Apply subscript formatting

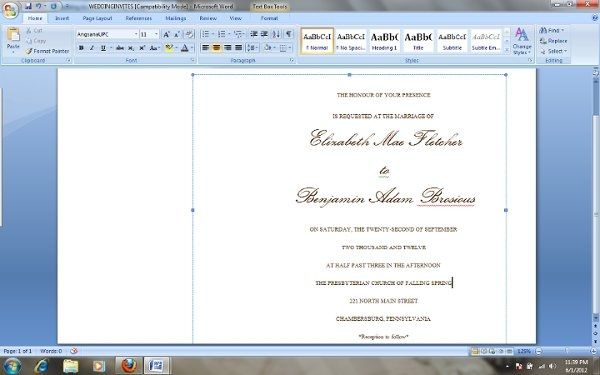click(131, 48)
